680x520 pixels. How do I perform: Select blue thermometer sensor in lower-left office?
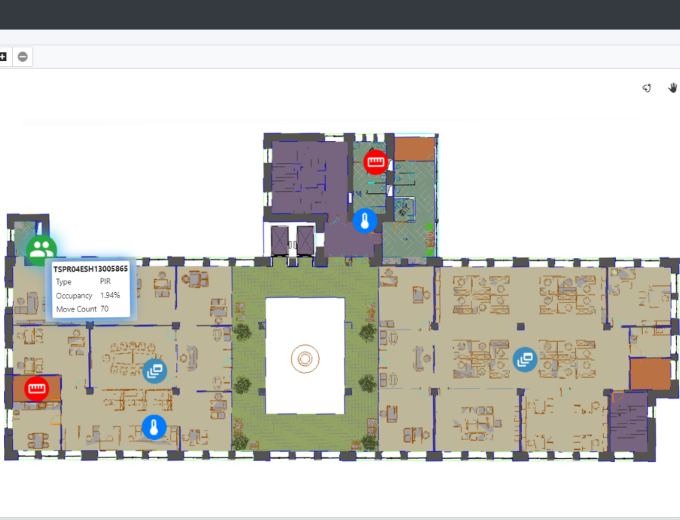point(154,427)
